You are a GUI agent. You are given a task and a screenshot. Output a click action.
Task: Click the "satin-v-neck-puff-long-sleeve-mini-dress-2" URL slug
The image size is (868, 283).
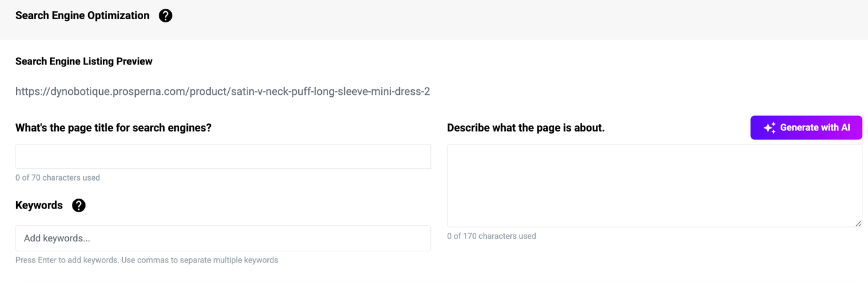[330, 92]
